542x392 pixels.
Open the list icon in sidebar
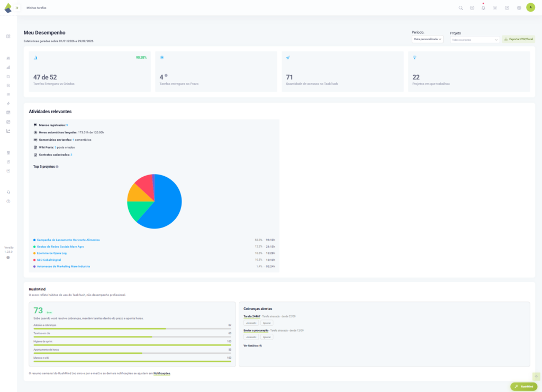point(8,94)
